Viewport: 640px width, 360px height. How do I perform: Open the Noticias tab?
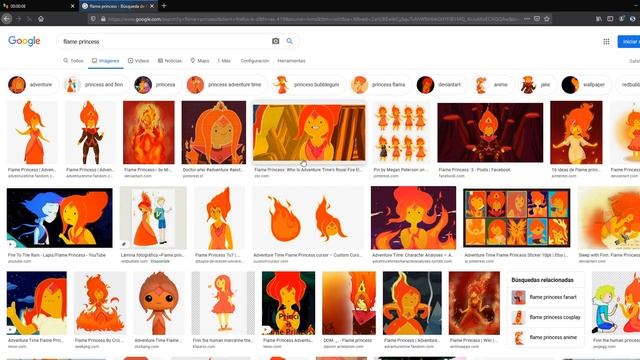[x=170, y=61]
